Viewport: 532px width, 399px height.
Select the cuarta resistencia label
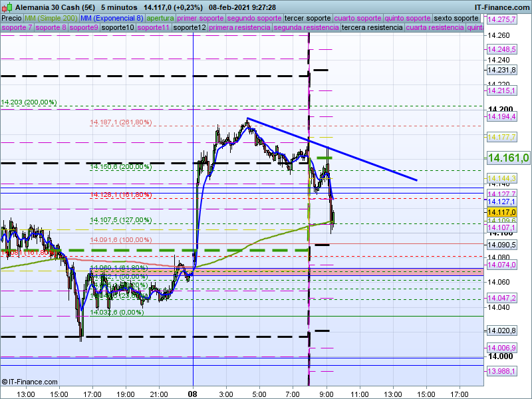tap(435, 27)
